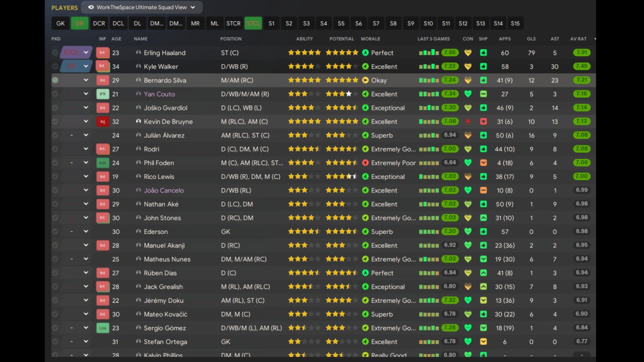Sort by the AV RAT column header
Screen dimensions: 644x362
pos(579,39)
